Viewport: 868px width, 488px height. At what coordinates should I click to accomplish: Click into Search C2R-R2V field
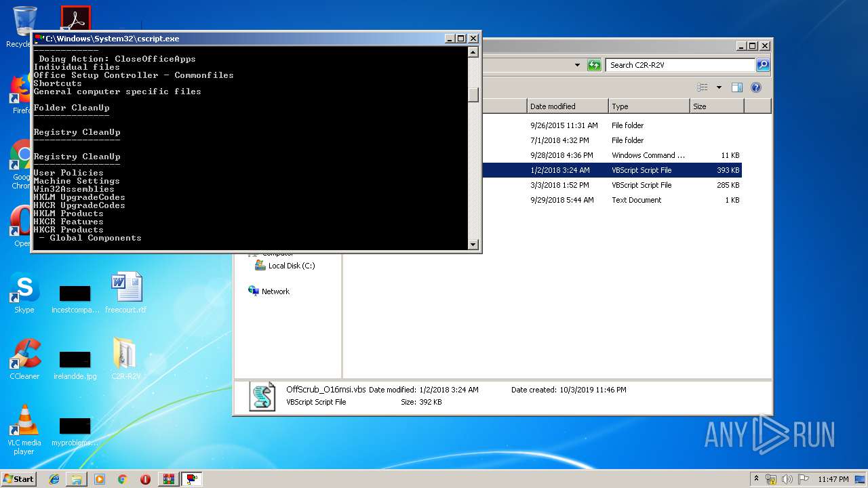coord(680,65)
